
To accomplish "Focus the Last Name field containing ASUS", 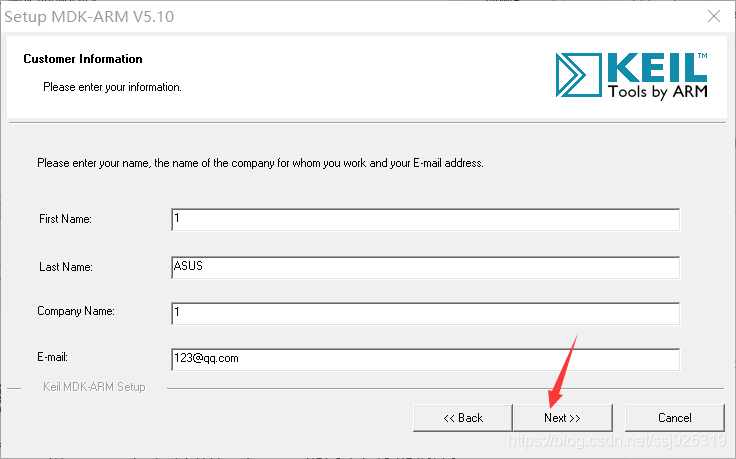I will pos(425,268).
